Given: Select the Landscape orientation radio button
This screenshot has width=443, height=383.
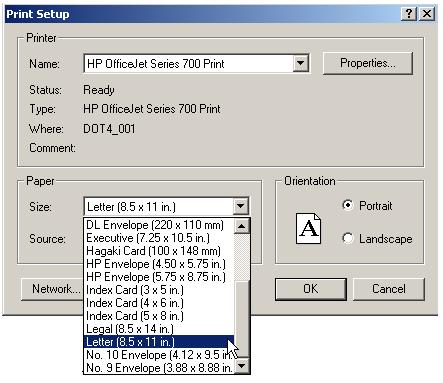Looking at the screenshot, I should [348, 238].
